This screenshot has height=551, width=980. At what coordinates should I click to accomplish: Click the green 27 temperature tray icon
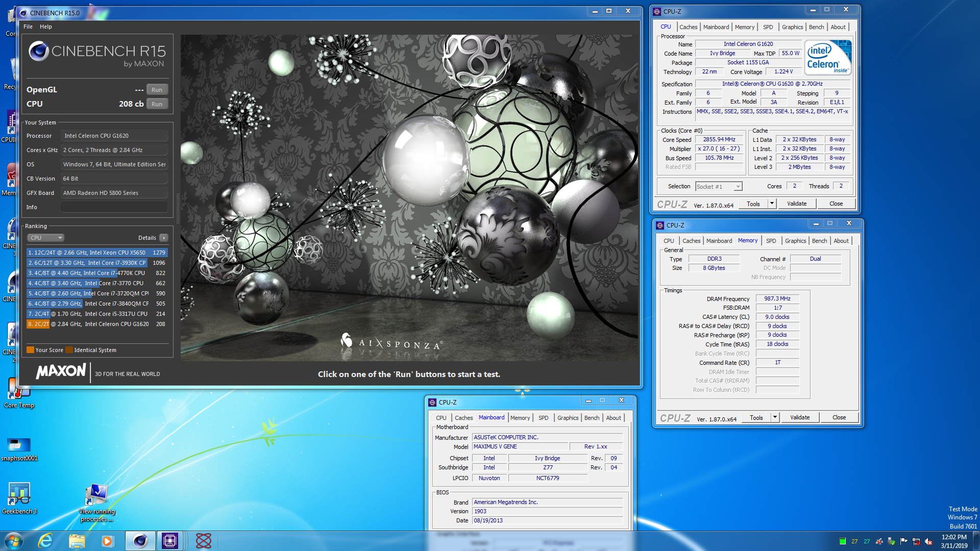coord(867,541)
